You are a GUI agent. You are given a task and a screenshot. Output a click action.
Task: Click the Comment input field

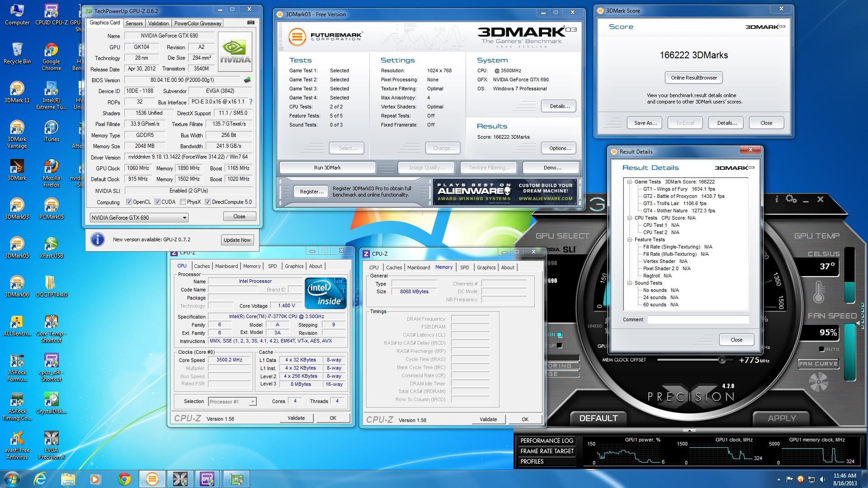[698, 320]
